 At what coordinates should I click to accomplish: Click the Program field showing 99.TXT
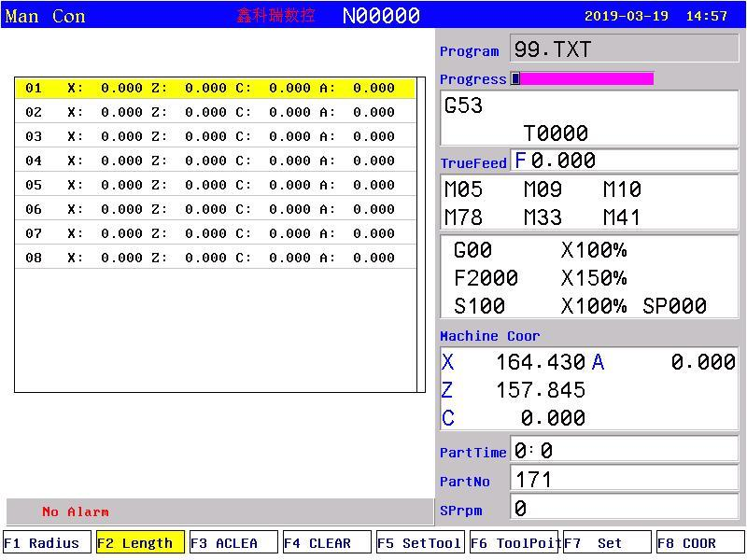[624, 49]
